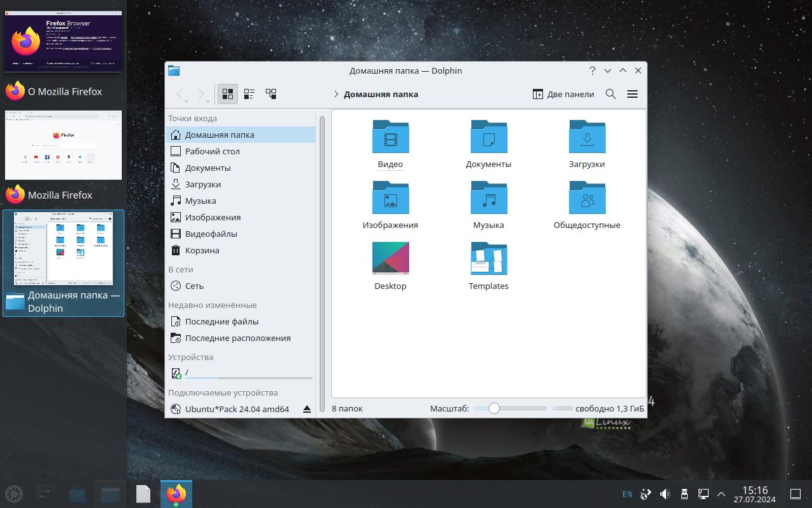Image resolution: width=812 pixels, height=508 pixels.
Task: Adjust the Масштаб zoom slider handle
Action: coord(494,408)
